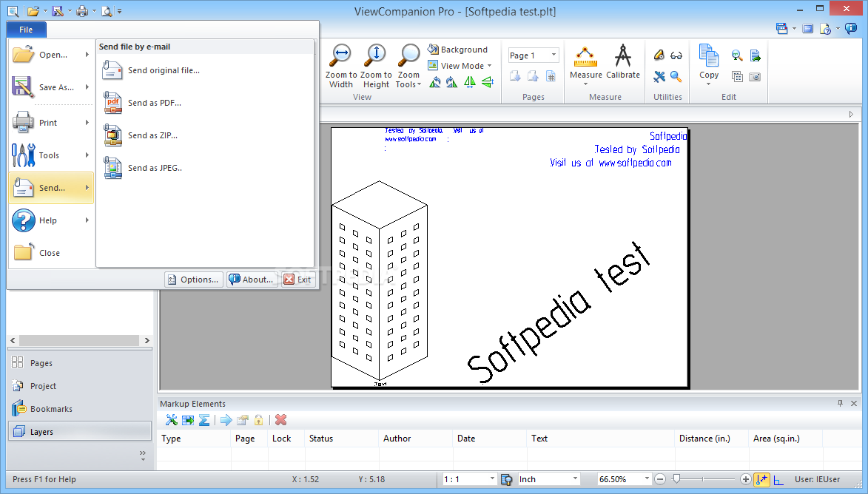
Task: Click the File menu tab
Action: 26,30
